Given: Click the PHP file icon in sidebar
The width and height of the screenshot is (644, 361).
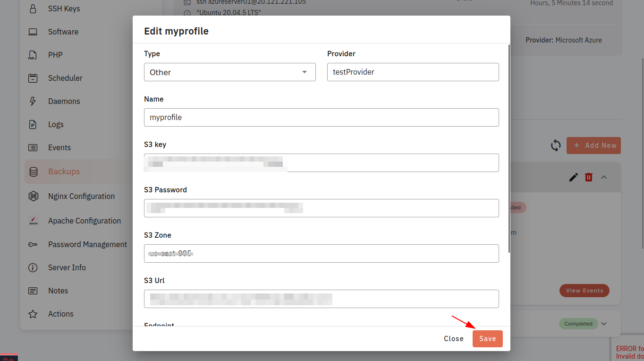Looking at the screenshot, I should coord(32,55).
